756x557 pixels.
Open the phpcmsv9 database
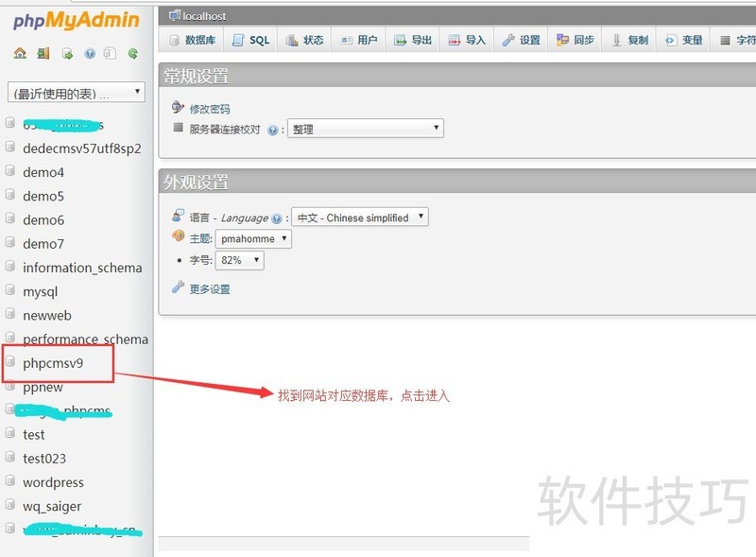53,363
